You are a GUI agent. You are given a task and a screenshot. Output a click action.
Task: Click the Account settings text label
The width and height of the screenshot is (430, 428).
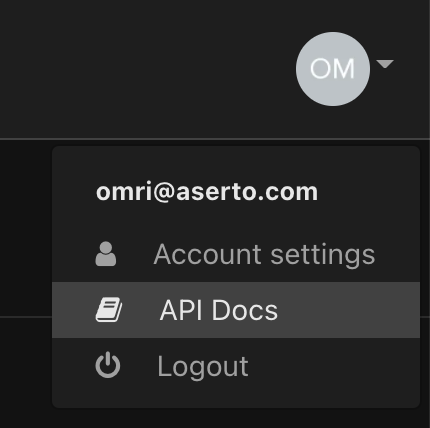click(264, 255)
